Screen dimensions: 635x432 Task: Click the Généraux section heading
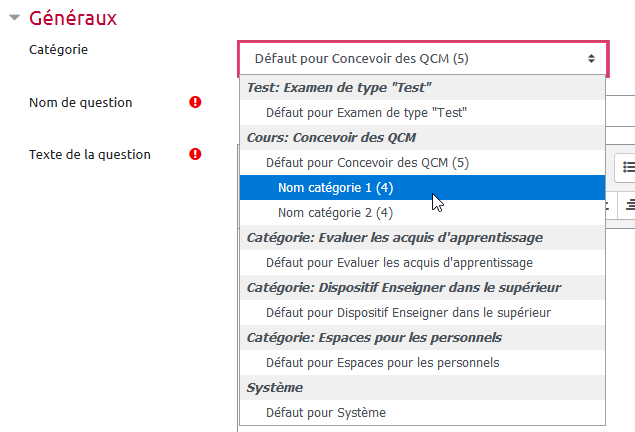click(x=73, y=18)
